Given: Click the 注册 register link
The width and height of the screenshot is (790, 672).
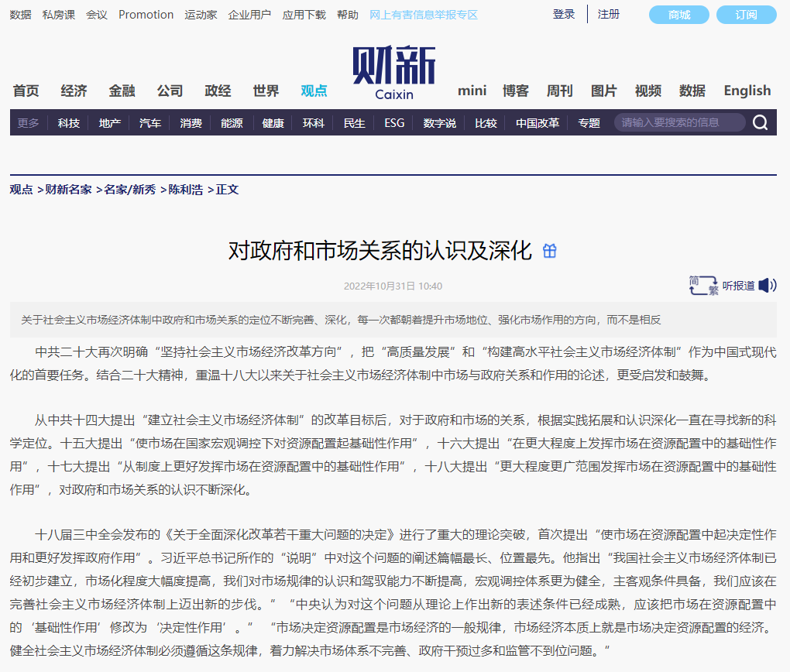Looking at the screenshot, I should (x=608, y=14).
